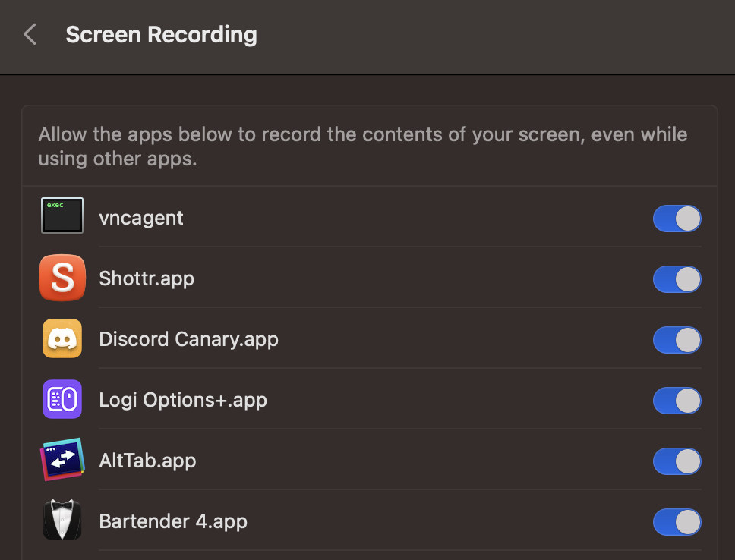Select the Discord Canary.app name
Screen dimensions: 735x560
pos(188,339)
